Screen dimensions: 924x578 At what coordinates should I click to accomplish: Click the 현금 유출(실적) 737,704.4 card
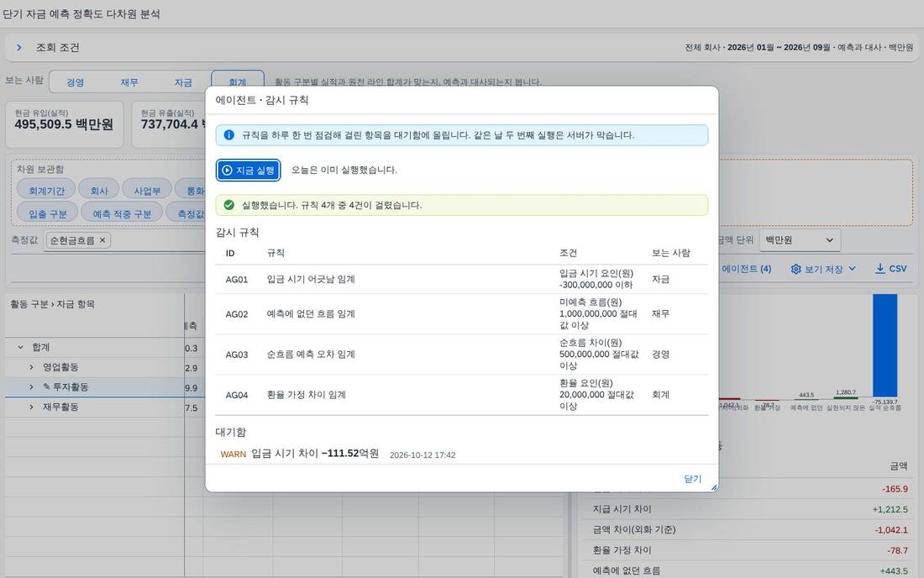(169, 123)
